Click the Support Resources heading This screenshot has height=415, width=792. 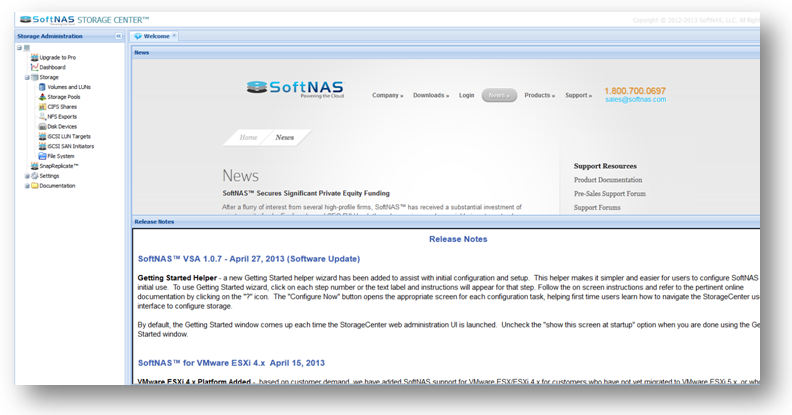[x=605, y=166]
